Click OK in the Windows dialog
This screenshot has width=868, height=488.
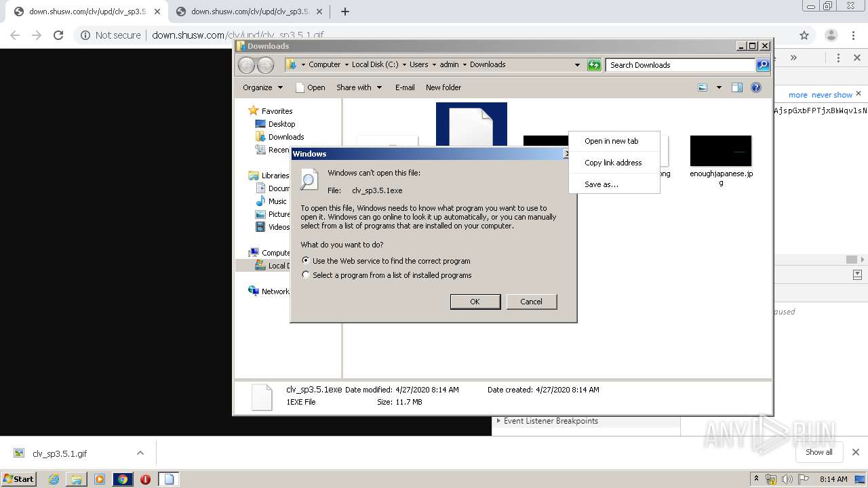click(x=475, y=302)
